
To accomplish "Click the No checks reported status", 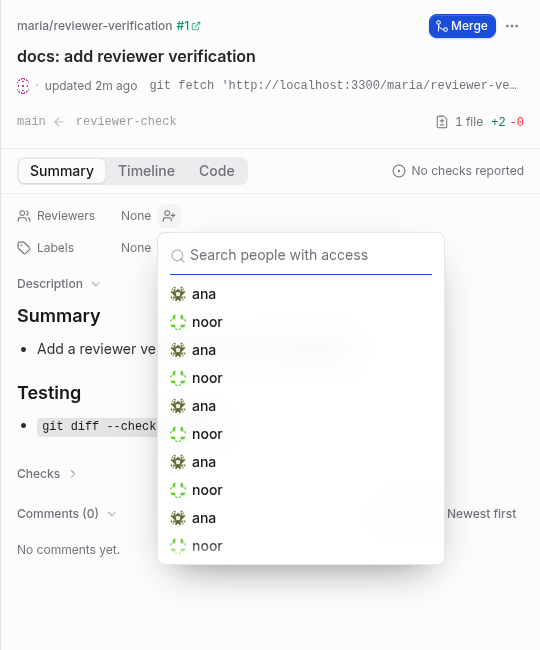I will point(458,171).
